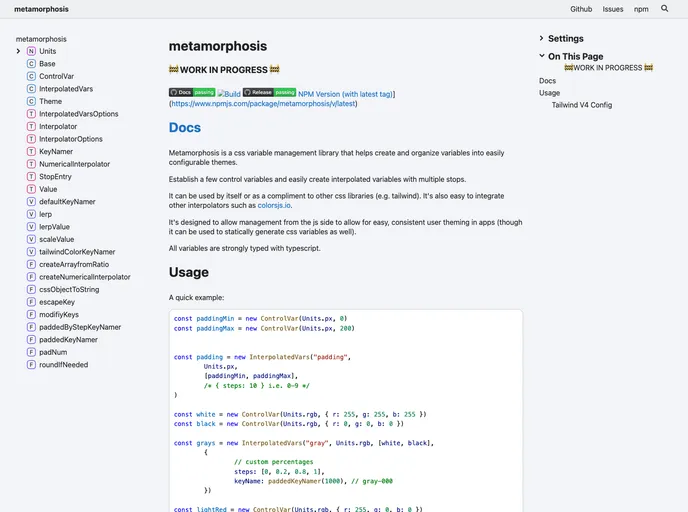Click the metamorphosis site title

(x=42, y=9)
